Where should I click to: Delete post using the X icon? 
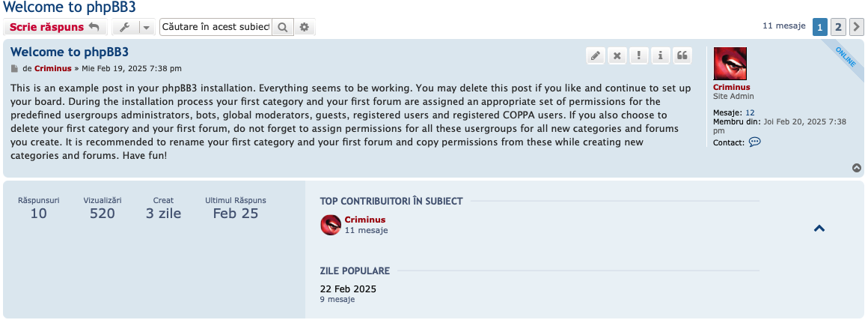click(x=617, y=55)
